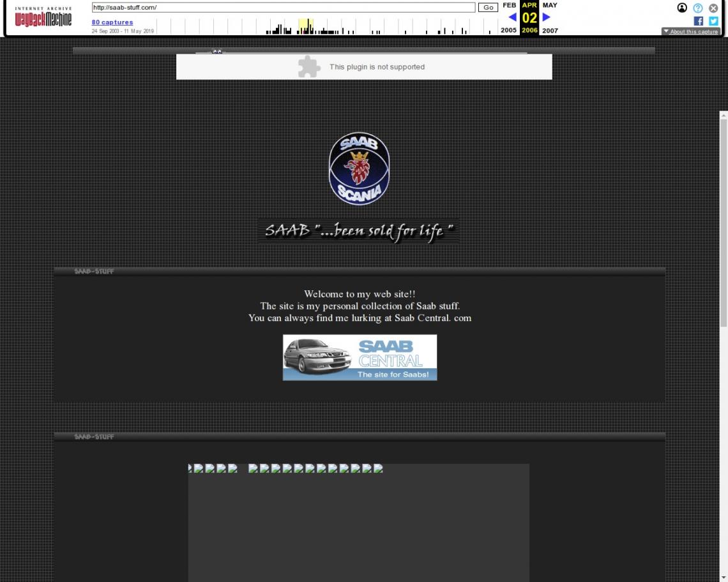Click the Go button
728x582 pixels.
(x=488, y=8)
